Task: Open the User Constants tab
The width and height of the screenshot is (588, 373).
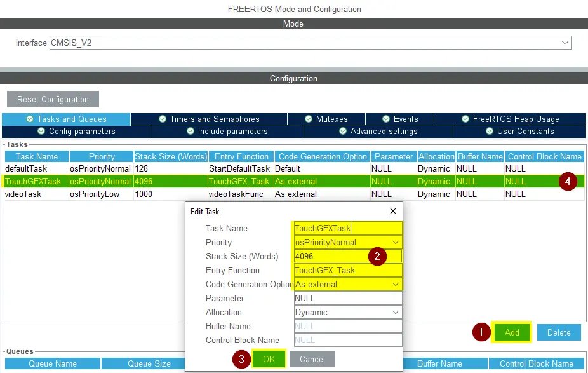Action: pos(519,132)
